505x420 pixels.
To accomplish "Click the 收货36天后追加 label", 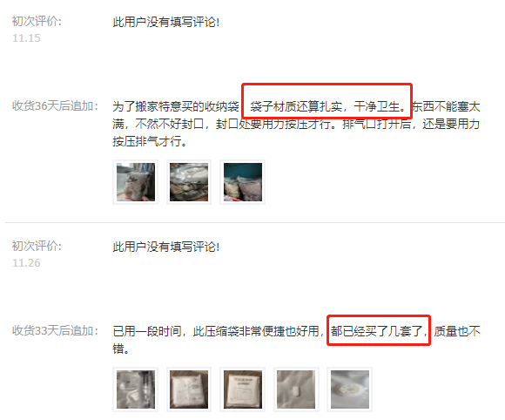I will pyautogui.click(x=55, y=106).
